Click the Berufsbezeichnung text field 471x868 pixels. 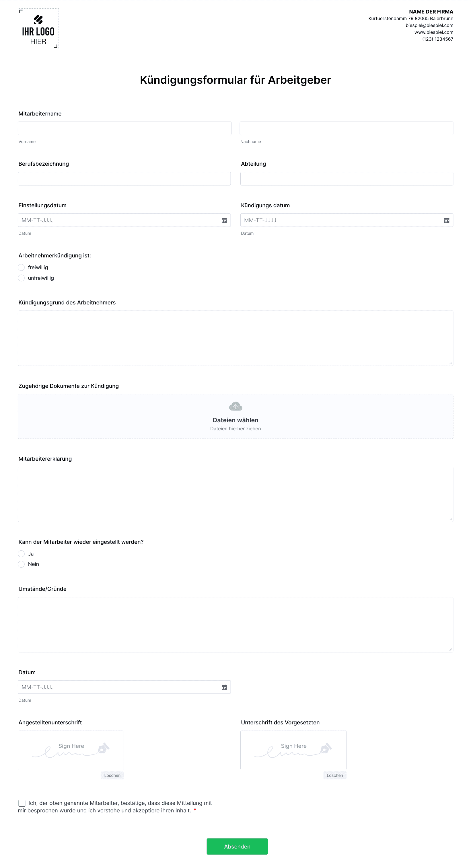[x=124, y=179]
